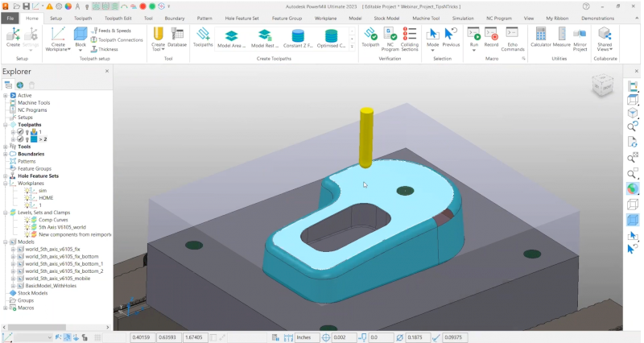The width and height of the screenshot is (644, 343).
Task: Select Model Area Clearance toolpath strategy
Action: (x=232, y=37)
